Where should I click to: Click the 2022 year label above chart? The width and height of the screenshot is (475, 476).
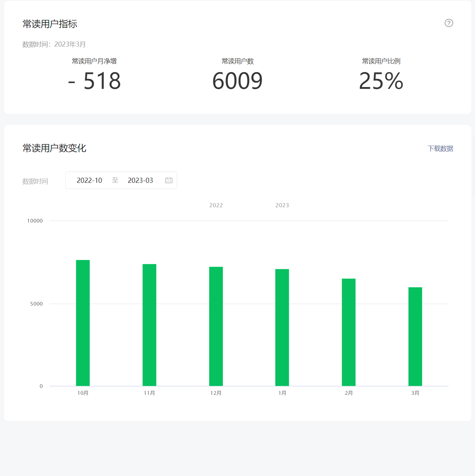216,205
